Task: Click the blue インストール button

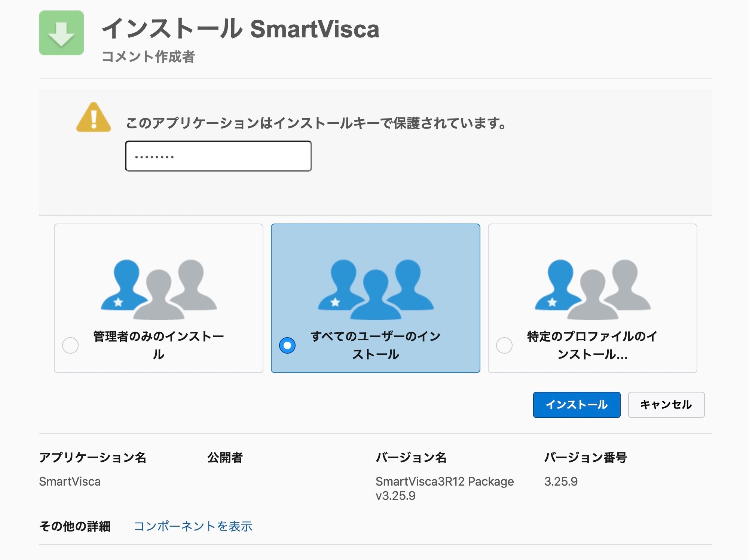Action: point(577,404)
